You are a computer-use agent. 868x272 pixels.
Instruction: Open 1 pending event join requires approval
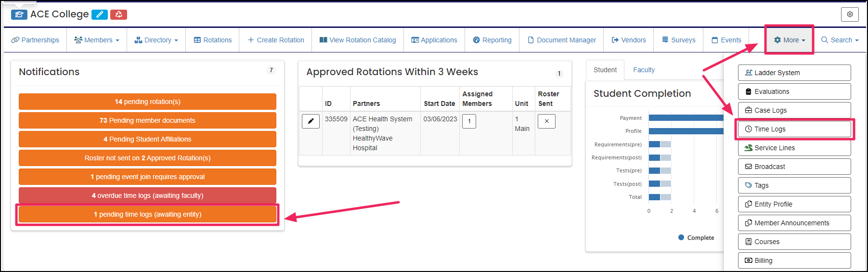(x=147, y=177)
